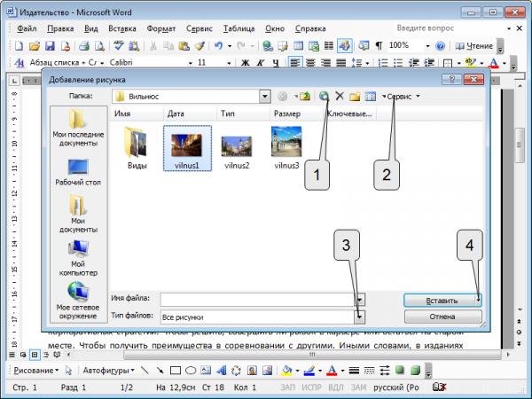Click the Views icon in dialog toolbar

[370, 97]
